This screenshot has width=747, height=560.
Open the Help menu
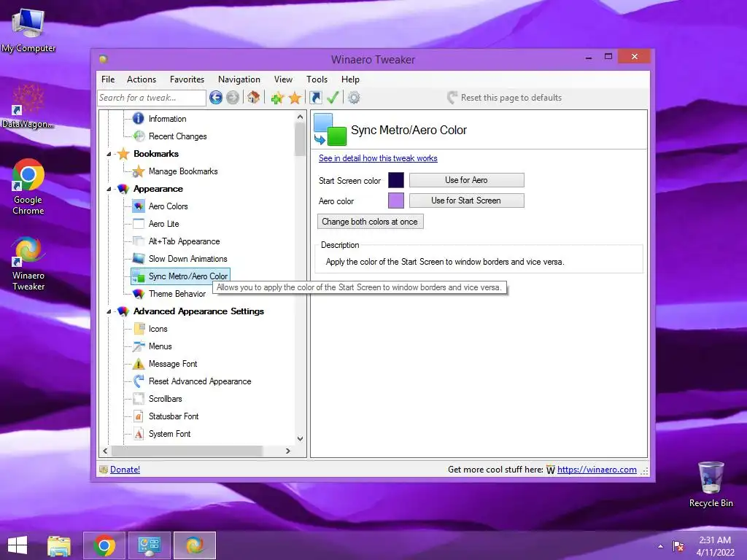click(350, 79)
